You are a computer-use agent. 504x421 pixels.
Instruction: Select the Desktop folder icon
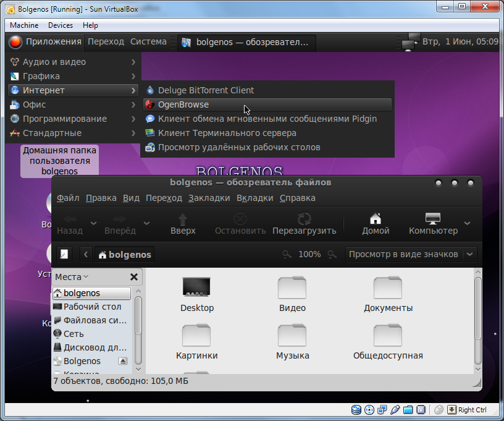(x=196, y=287)
